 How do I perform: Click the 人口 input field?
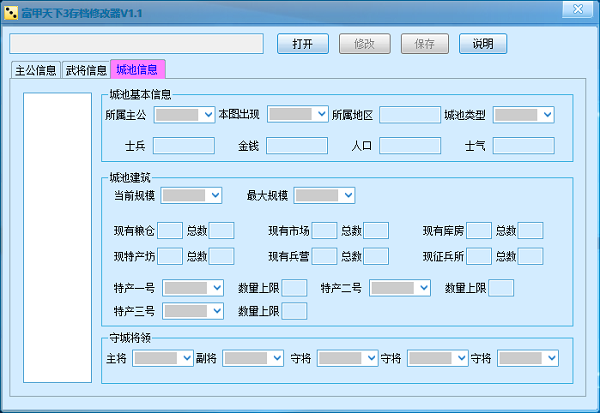click(x=410, y=146)
